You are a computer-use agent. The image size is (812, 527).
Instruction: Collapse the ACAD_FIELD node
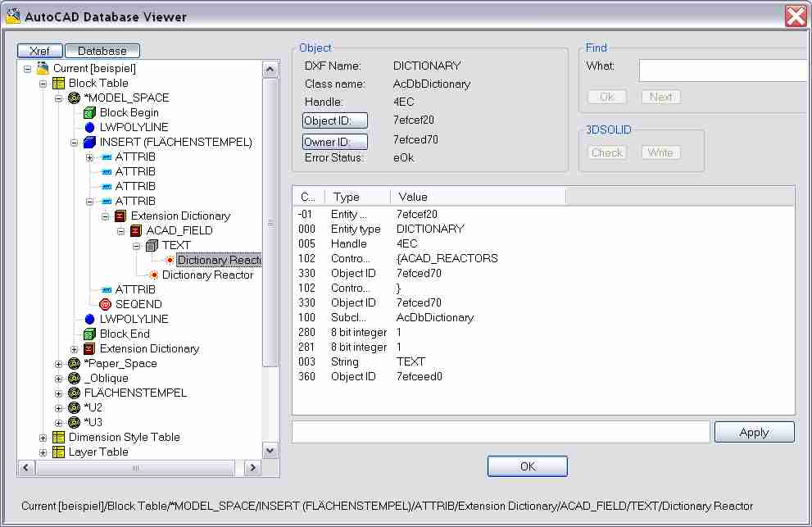click(x=120, y=231)
